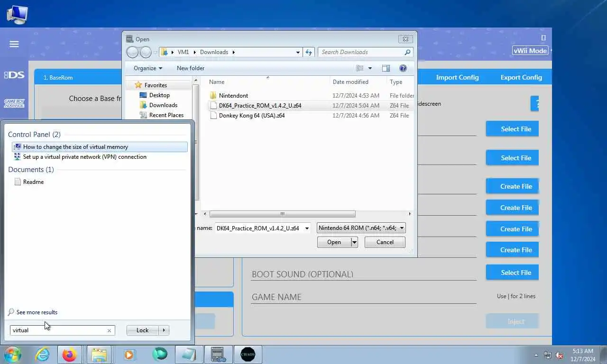
Task: Toggle the preview pane button
Action: point(386,68)
